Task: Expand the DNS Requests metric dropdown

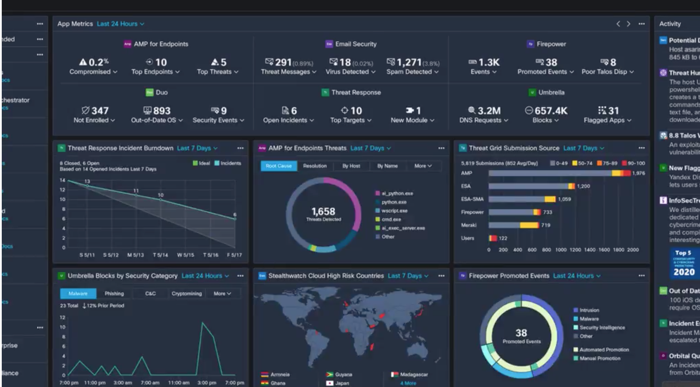Action: tap(483, 120)
